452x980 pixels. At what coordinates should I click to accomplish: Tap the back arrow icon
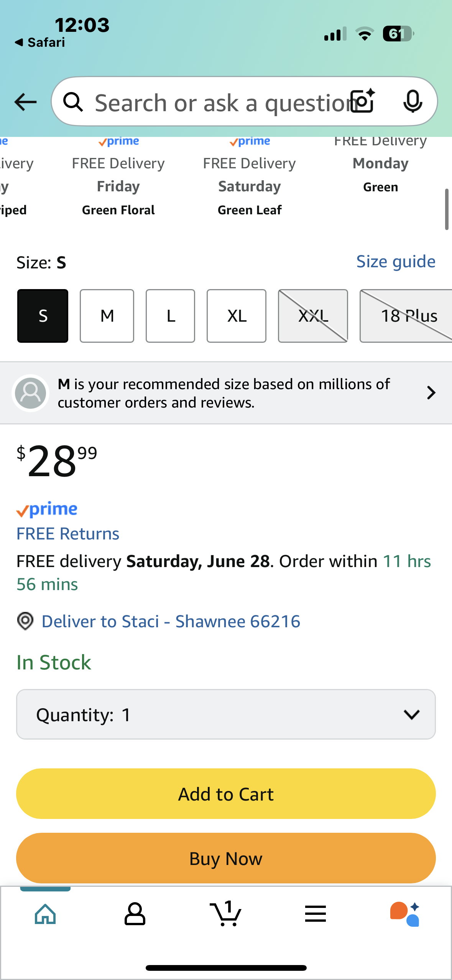(x=25, y=102)
